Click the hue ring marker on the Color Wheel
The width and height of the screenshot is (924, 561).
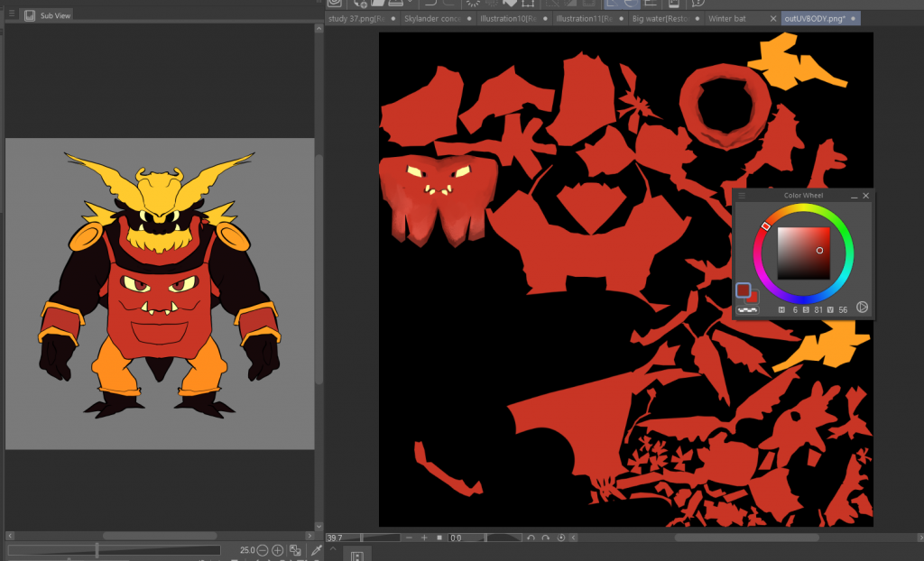click(765, 225)
